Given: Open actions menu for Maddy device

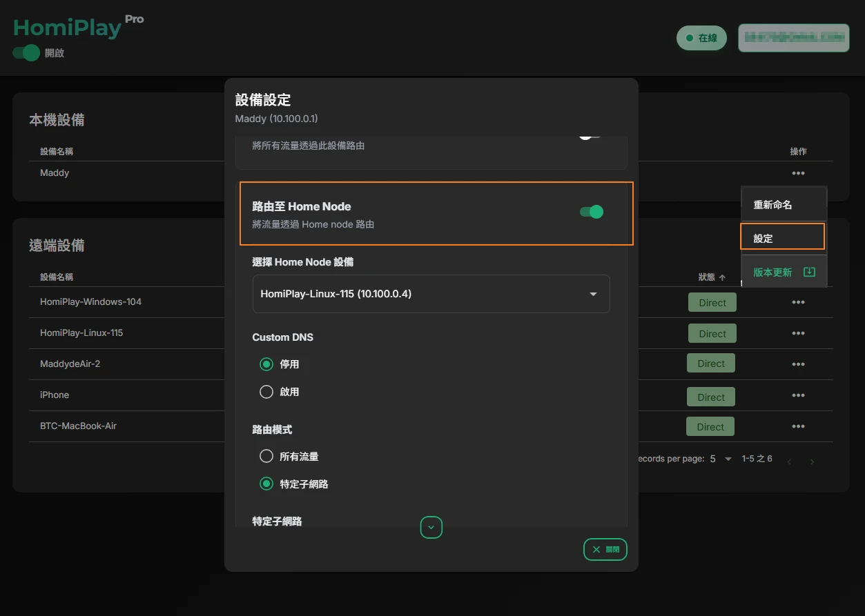Looking at the screenshot, I should pyautogui.click(x=799, y=173).
